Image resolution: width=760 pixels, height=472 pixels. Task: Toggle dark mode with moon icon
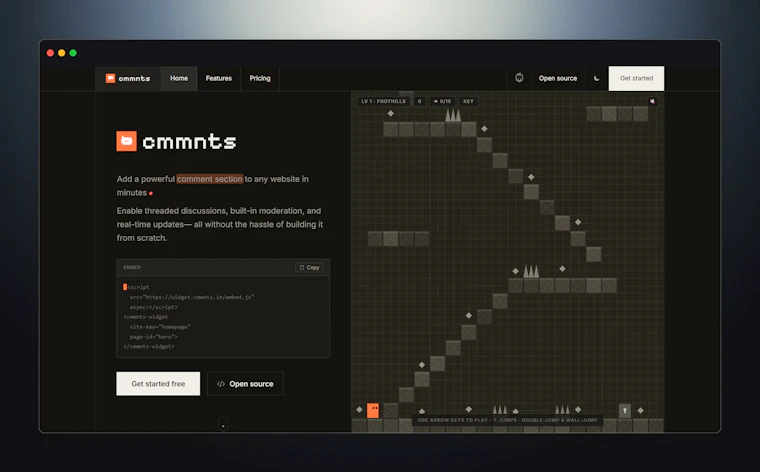click(597, 78)
